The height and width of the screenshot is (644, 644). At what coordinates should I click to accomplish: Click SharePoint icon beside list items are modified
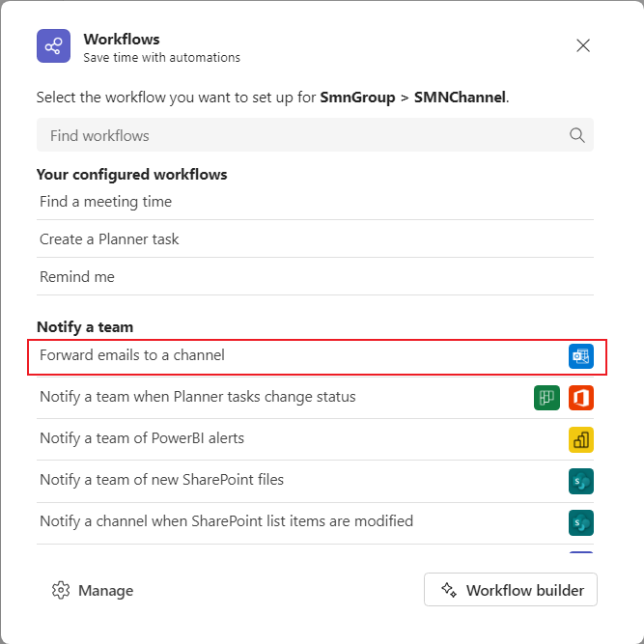click(x=580, y=522)
